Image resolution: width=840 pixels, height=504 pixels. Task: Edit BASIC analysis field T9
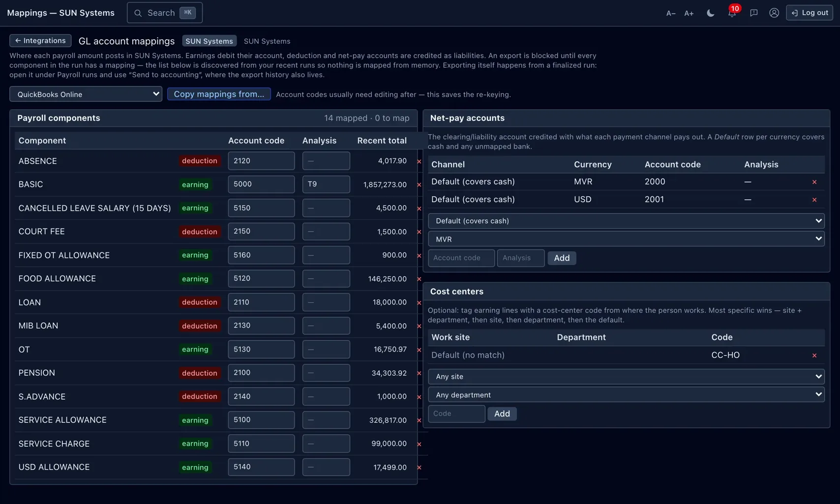[326, 184]
